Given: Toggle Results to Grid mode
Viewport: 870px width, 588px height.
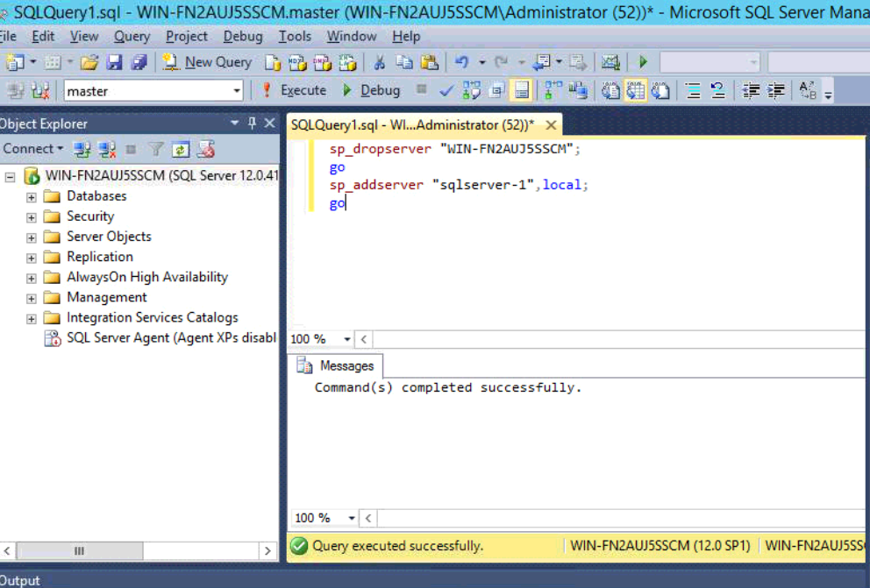Looking at the screenshot, I should point(636,90).
